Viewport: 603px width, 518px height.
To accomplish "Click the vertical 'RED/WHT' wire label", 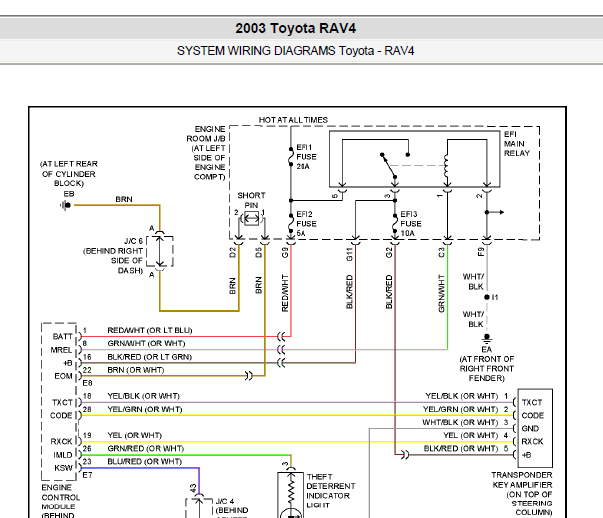I will point(285,293).
